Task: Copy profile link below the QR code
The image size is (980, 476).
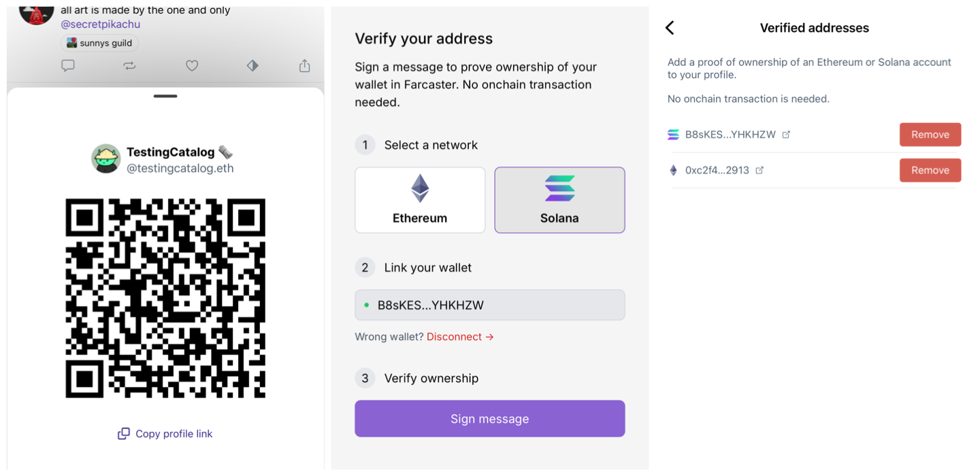Action: 165,434
